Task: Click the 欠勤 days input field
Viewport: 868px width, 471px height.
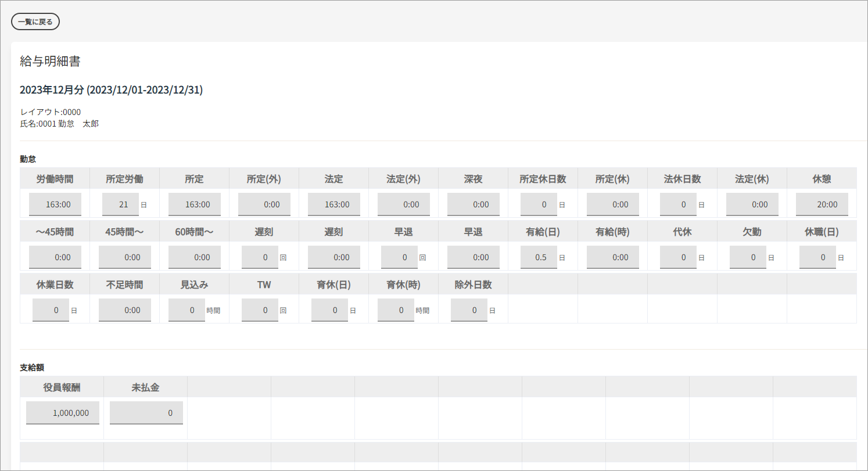Action: (x=748, y=257)
